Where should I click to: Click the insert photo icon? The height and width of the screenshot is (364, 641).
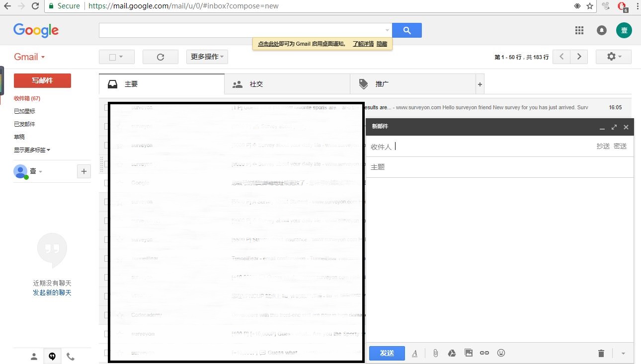(468, 353)
